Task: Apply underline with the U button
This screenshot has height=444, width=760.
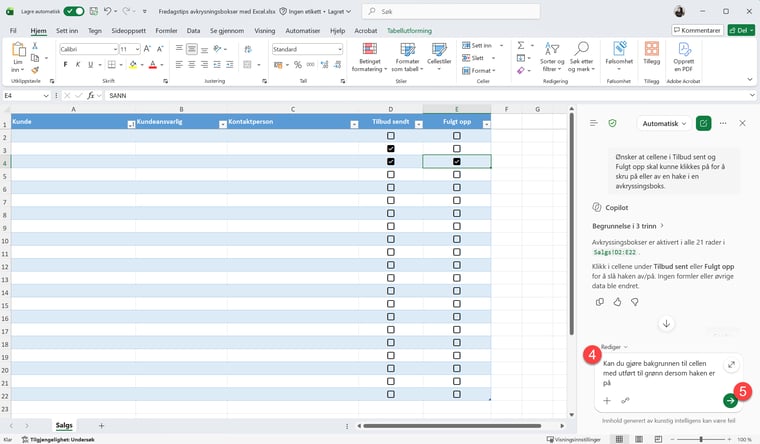Action: (x=90, y=64)
